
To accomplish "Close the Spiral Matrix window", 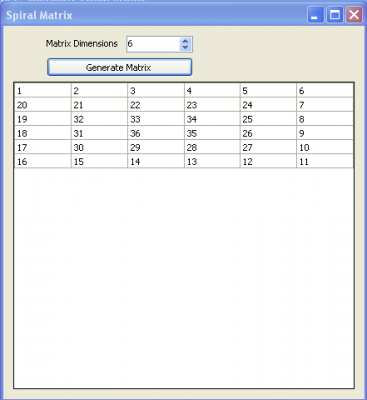I will coord(354,15).
